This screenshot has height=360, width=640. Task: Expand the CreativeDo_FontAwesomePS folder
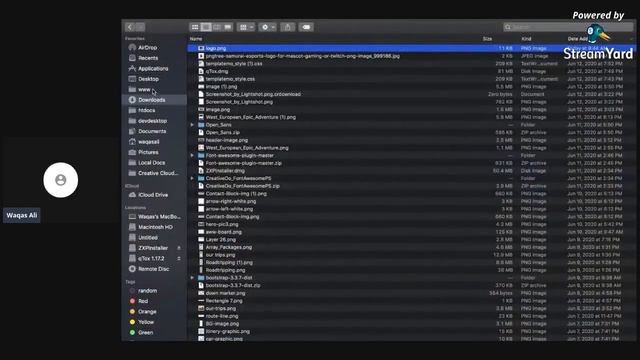click(x=192, y=178)
